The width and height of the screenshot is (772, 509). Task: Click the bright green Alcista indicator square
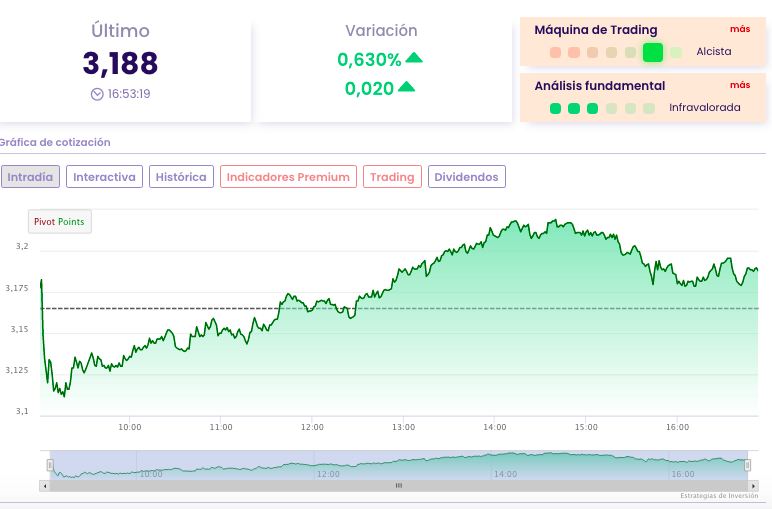653,52
